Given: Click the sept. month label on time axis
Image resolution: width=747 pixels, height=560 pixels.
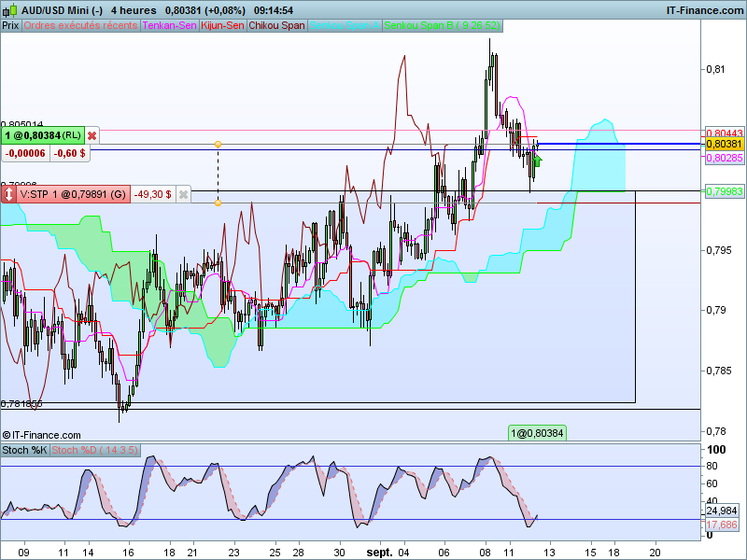Looking at the screenshot, I should pos(379,553).
